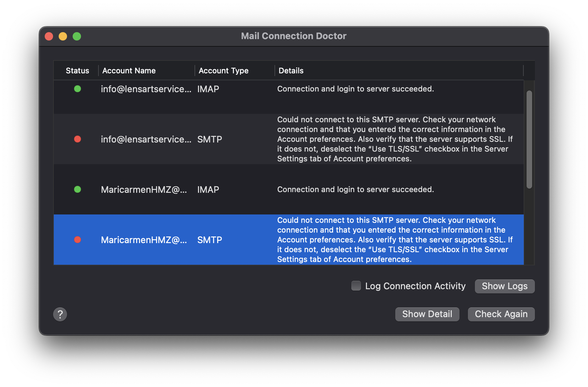Enable the Log Connection Activity checkbox

(x=355, y=286)
